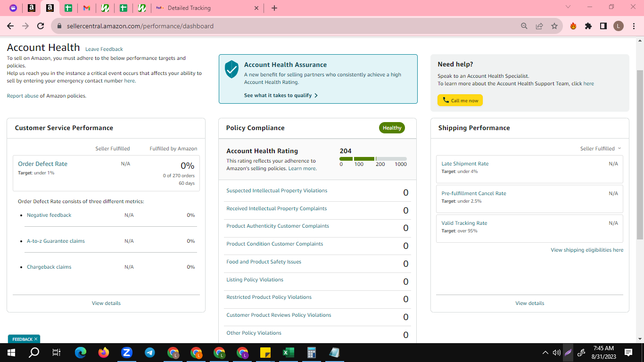The width and height of the screenshot is (644, 362).
Task: Open the Windows notification center icon
Action: coord(628,353)
